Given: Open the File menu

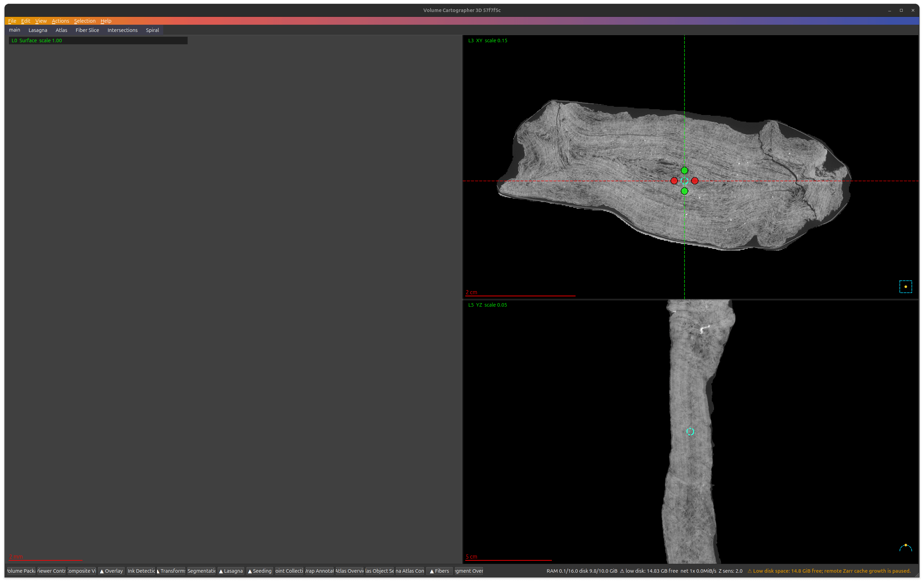Looking at the screenshot, I should click(x=12, y=21).
